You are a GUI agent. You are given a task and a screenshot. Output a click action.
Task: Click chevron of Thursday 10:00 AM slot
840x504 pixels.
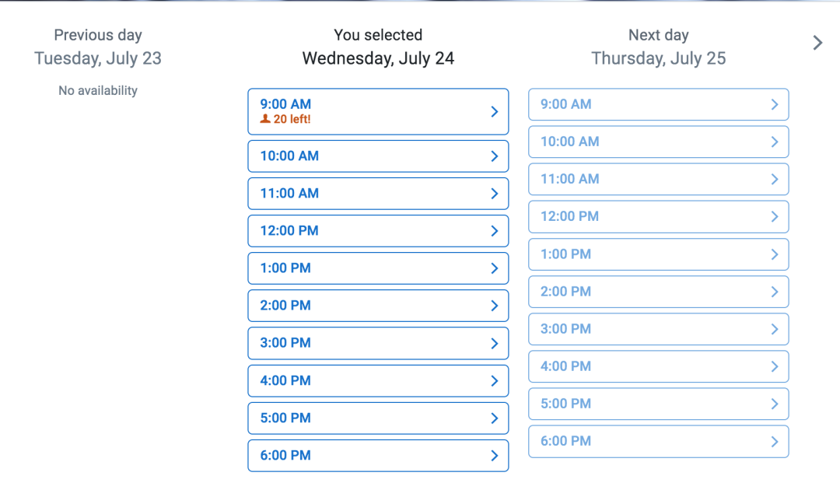pyautogui.click(x=775, y=142)
